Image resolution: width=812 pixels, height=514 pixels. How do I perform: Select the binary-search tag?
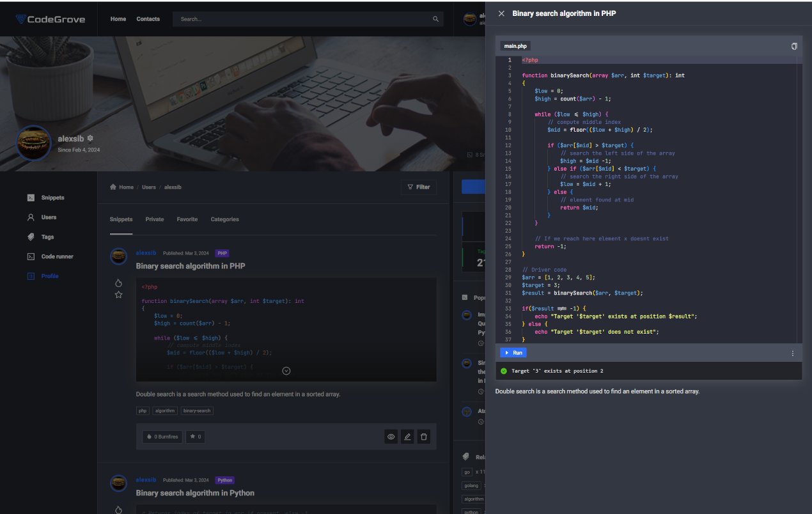pos(197,410)
